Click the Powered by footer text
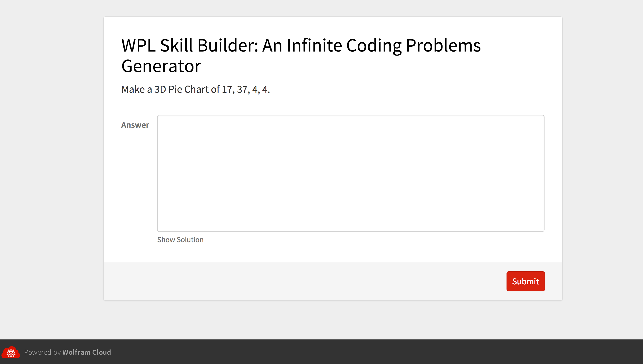The height and width of the screenshot is (364, 643). point(42,352)
